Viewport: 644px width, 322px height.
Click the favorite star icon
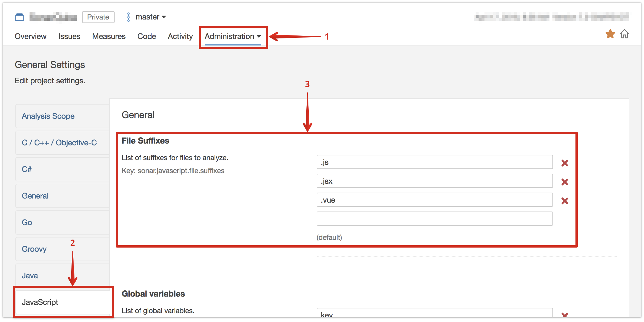610,34
